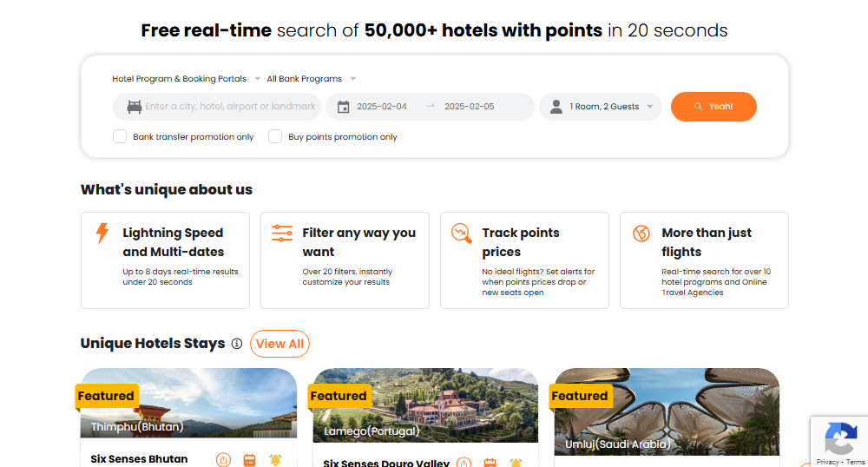Click the bell alert icon on Six Senses Douro Valley
Image resolution: width=868 pixels, height=467 pixels.
click(516, 463)
